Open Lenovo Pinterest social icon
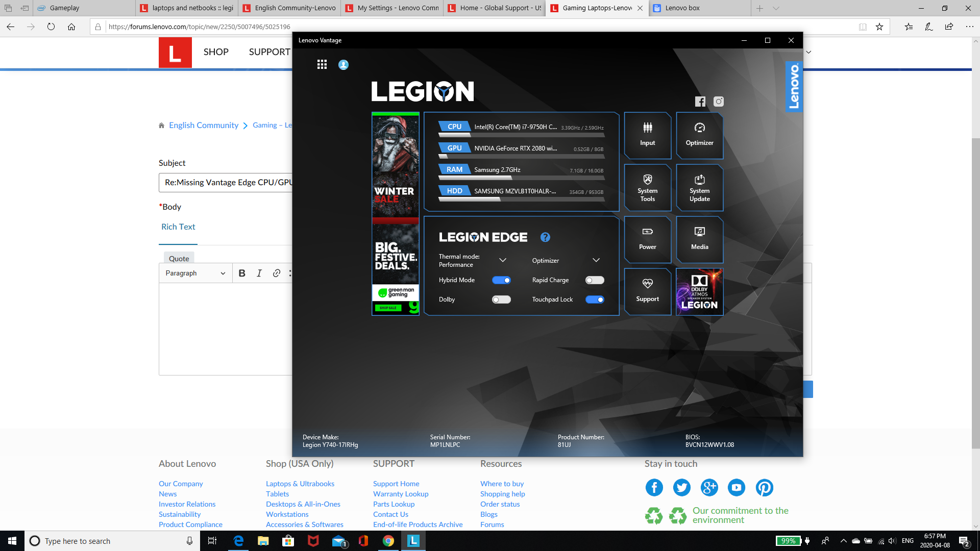 click(x=764, y=488)
